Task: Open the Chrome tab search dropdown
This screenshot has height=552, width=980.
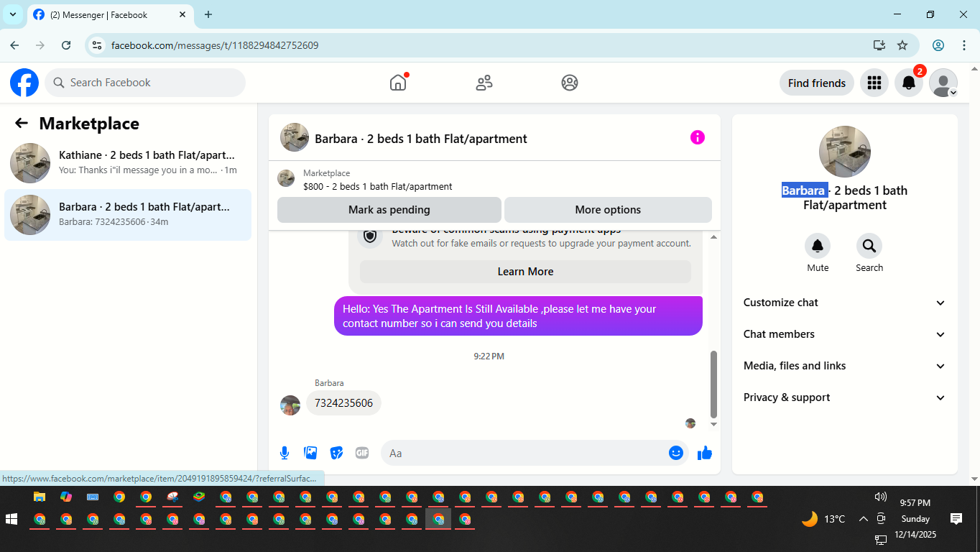Action: (x=13, y=14)
